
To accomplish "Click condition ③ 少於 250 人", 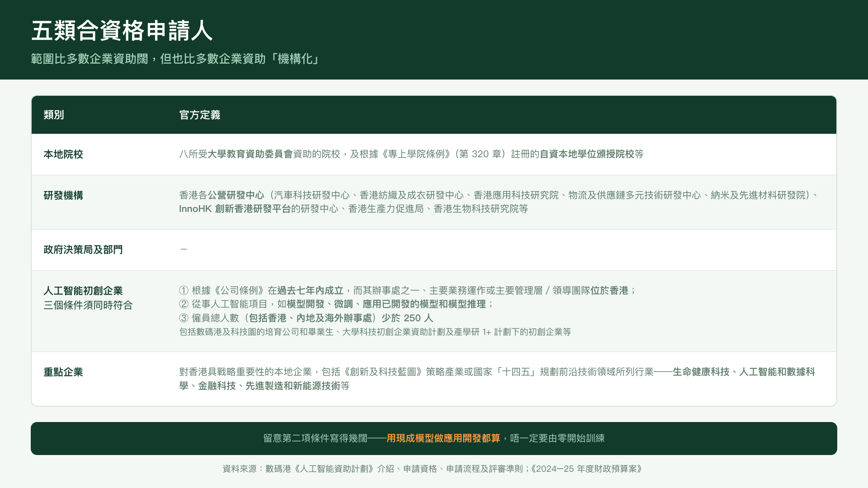I will pyautogui.click(x=306, y=318).
